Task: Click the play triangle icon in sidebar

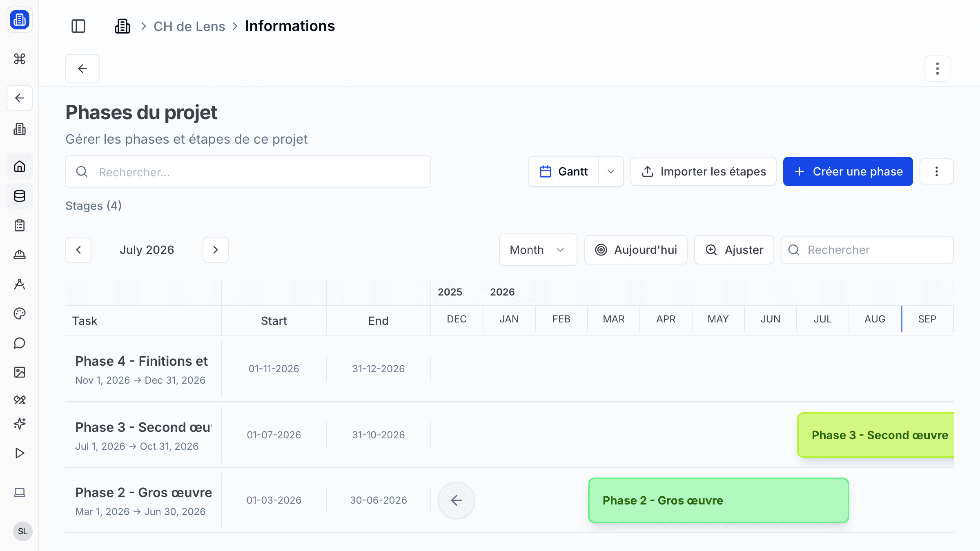Action: coord(20,453)
